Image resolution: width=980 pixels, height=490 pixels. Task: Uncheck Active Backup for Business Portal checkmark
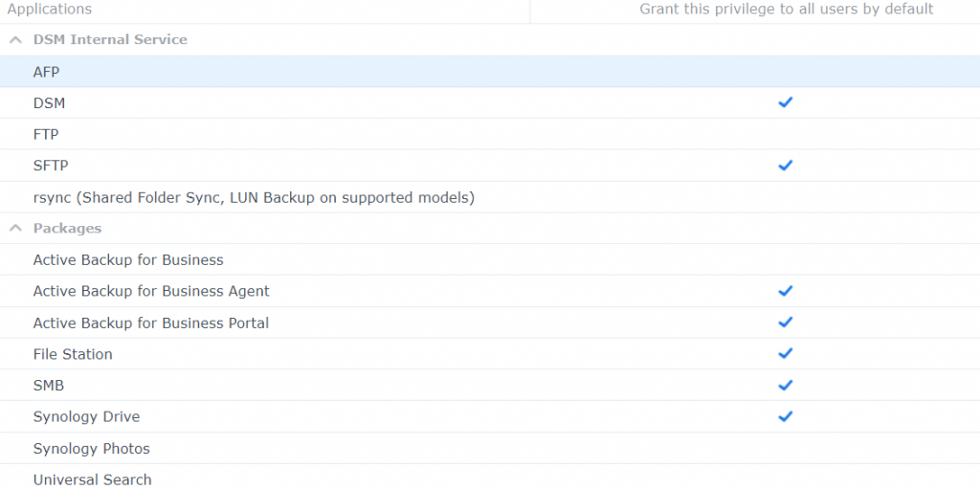coord(786,323)
